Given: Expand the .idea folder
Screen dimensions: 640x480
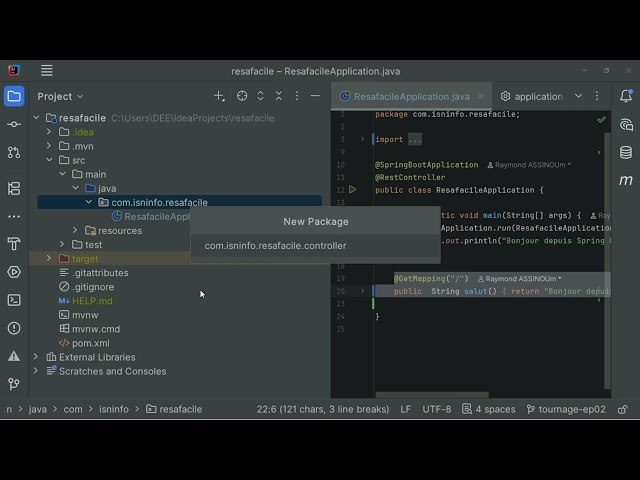Looking at the screenshot, I should [49, 132].
